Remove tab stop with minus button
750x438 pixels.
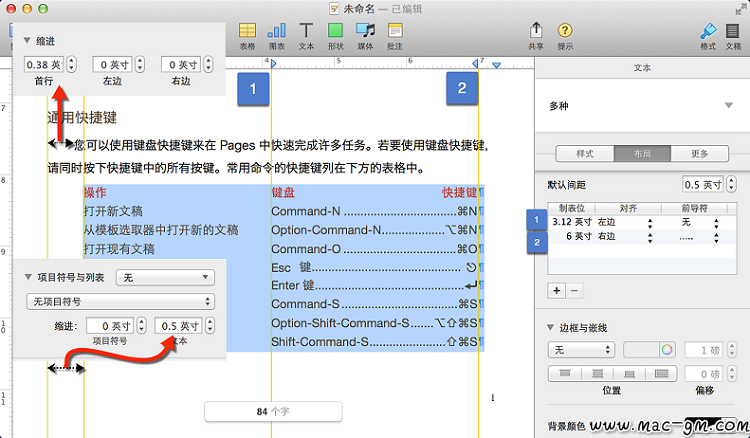coord(574,290)
